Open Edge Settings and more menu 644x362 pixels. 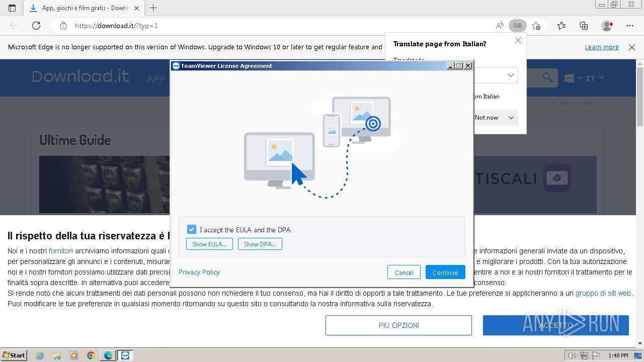(630, 26)
